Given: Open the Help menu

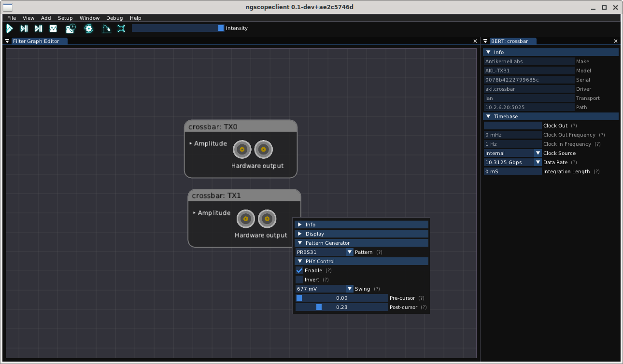Looking at the screenshot, I should click(x=136, y=18).
